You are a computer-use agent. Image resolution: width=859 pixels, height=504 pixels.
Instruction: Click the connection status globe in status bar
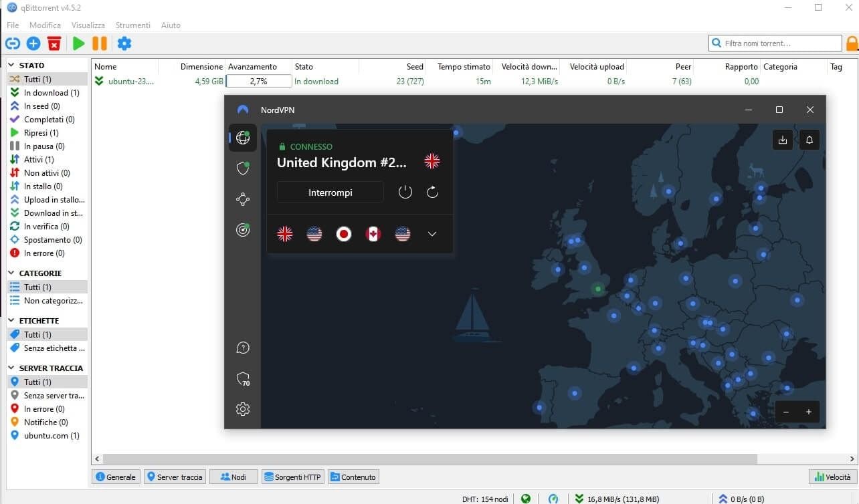[526, 499]
